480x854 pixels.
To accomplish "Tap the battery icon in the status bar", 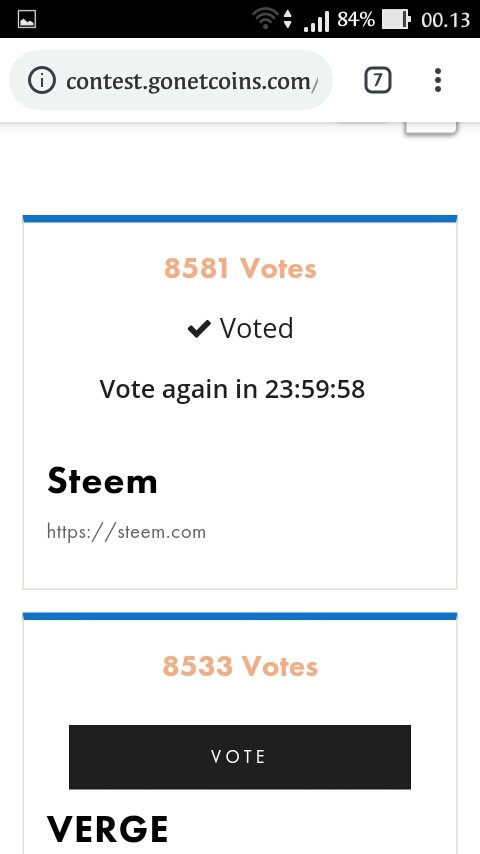I will pyautogui.click(x=396, y=20).
